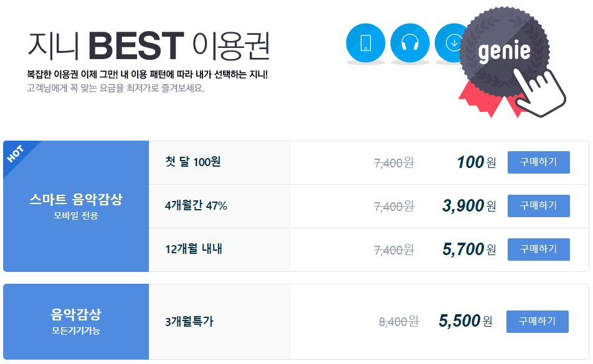Select the 스마트 음악감상 모바일 전용 category panel

point(76,206)
